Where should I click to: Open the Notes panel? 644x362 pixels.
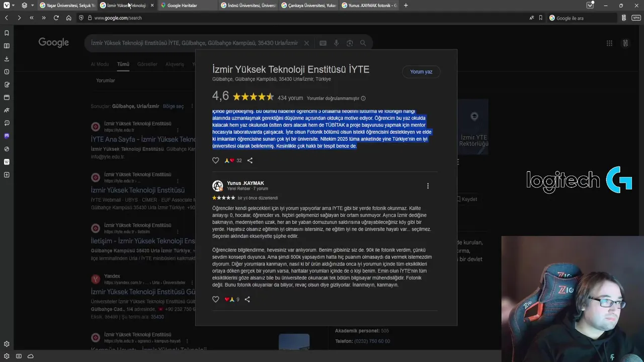coord(7,84)
